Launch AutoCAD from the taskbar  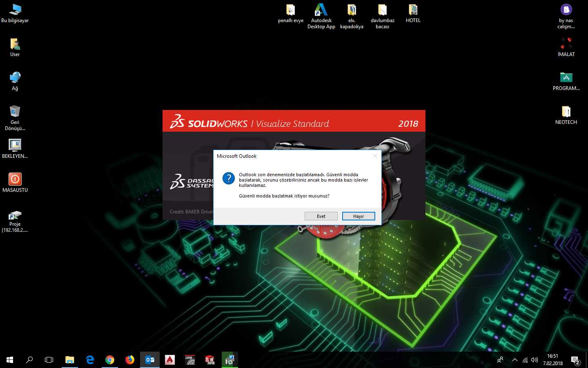click(170, 360)
